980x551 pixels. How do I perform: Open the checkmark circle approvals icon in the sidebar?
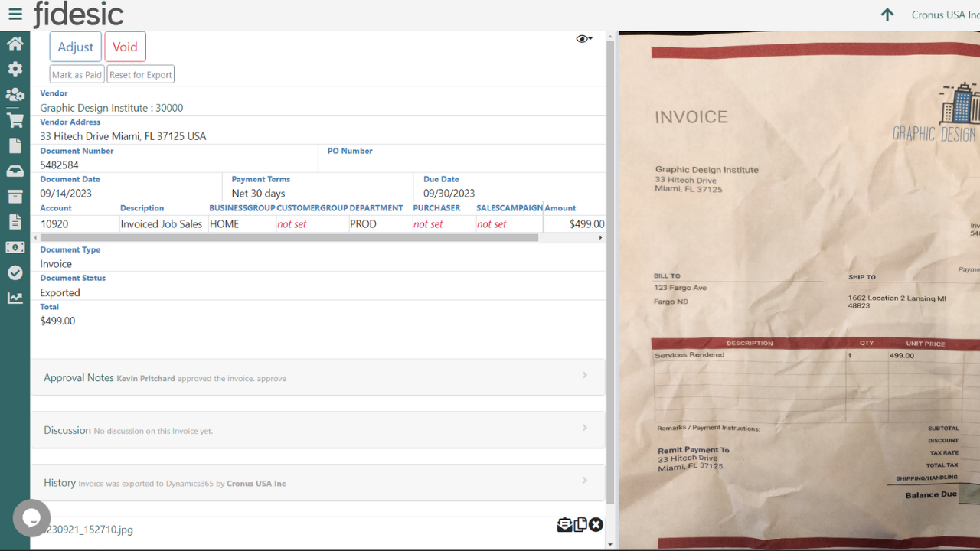coord(15,272)
